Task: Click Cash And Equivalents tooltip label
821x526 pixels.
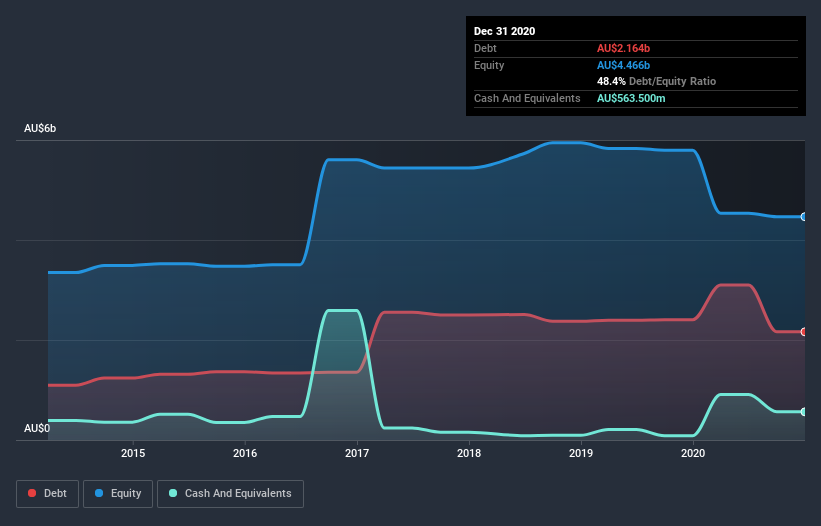Action: (527, 98)
